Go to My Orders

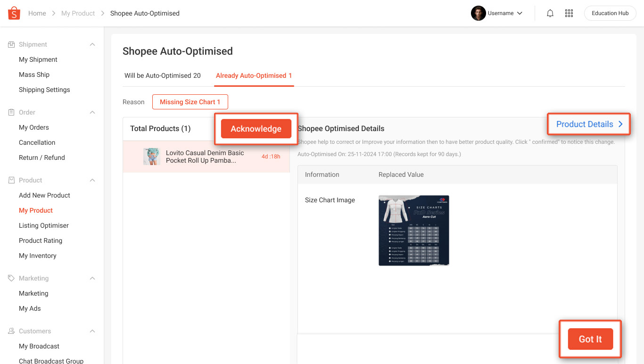(x=34, y=127)
